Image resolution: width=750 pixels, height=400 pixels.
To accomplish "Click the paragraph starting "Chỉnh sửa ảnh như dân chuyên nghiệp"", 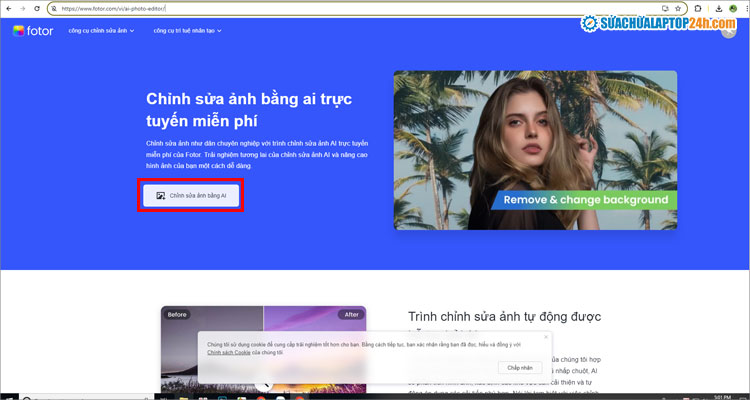I will coord(257,155).
